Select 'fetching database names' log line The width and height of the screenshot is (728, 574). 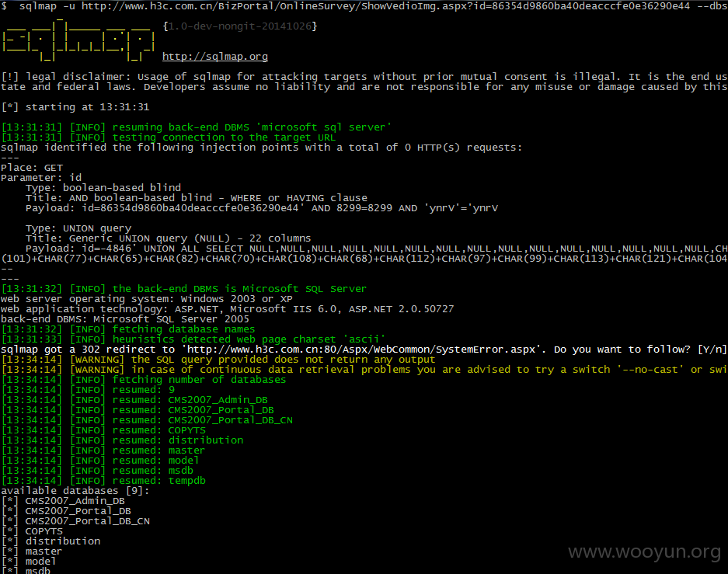tap(128, 329)
